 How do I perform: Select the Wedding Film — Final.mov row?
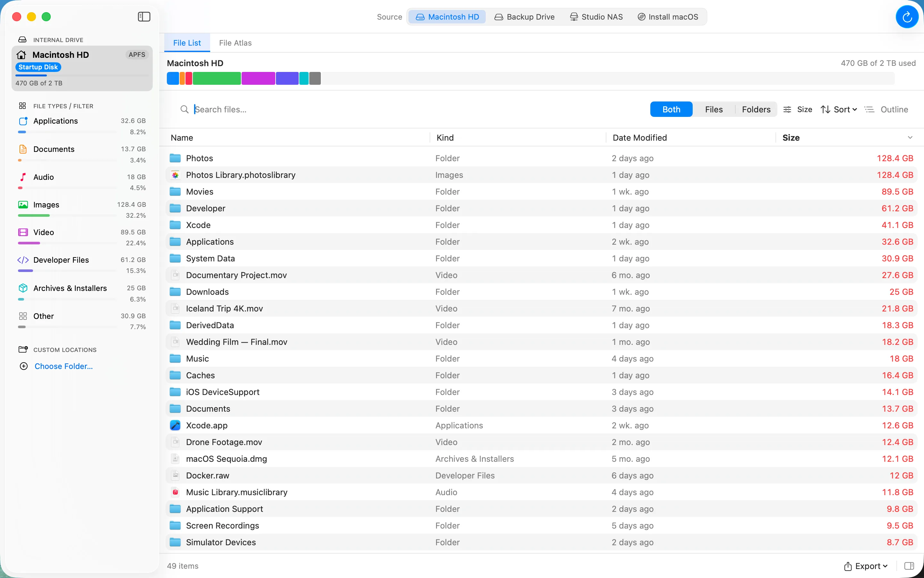click(542, 342)
